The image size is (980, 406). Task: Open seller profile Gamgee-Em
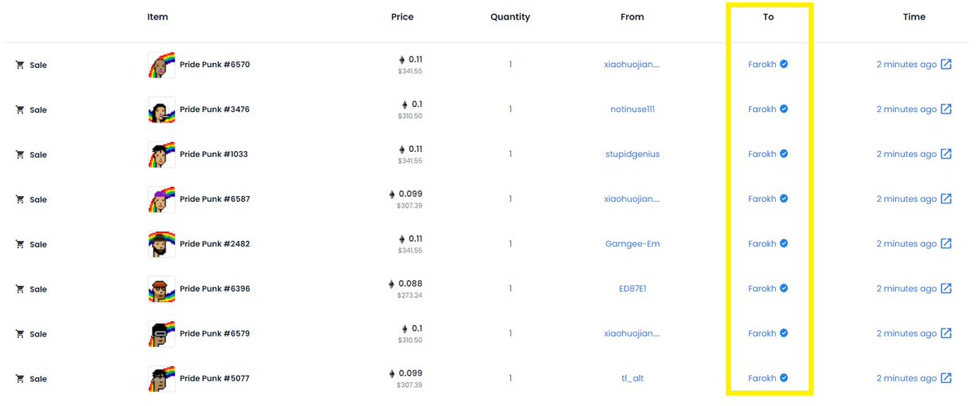click(633, 244)
